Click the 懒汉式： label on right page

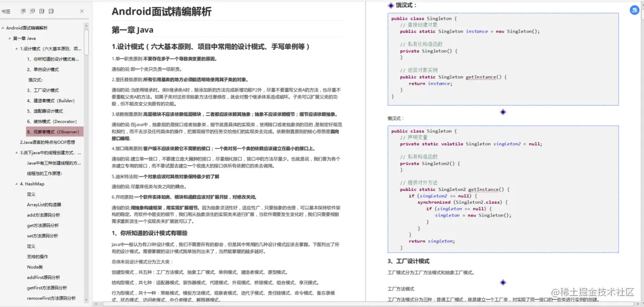point(396,119)
